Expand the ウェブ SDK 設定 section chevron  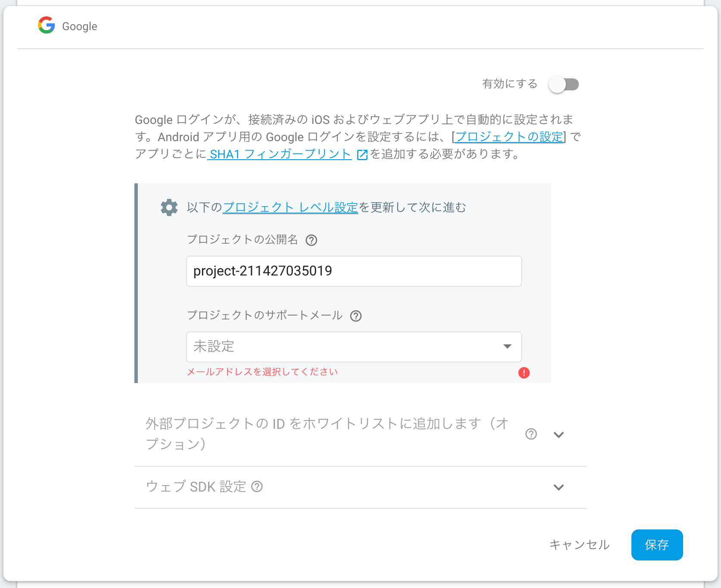559,487
